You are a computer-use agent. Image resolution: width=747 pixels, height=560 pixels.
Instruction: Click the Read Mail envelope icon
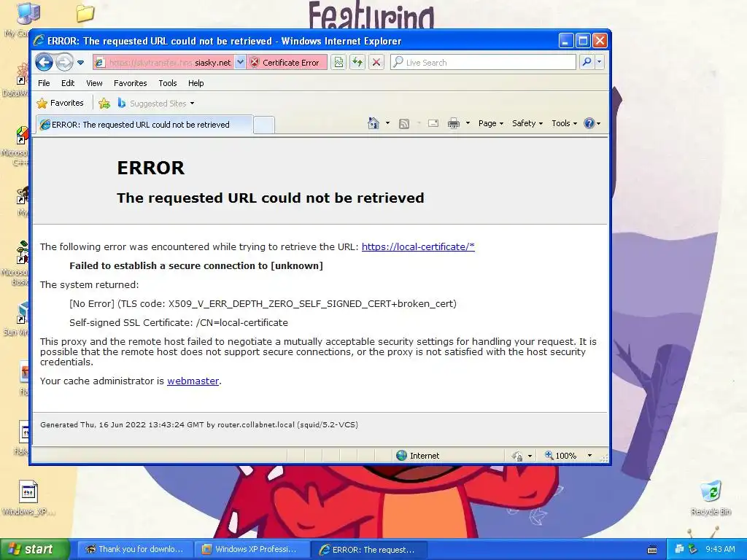click(433, 124)
